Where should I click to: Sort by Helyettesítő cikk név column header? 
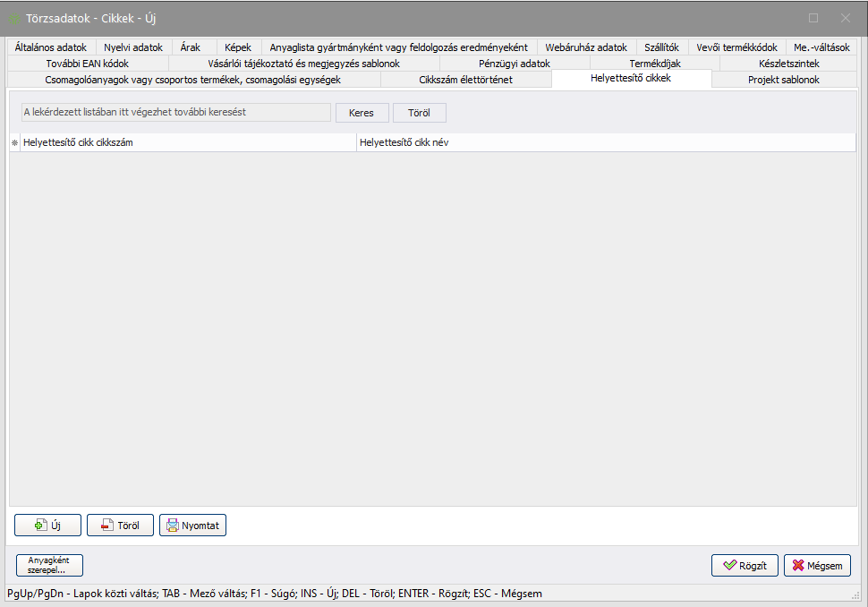click(x=606, y=142)
